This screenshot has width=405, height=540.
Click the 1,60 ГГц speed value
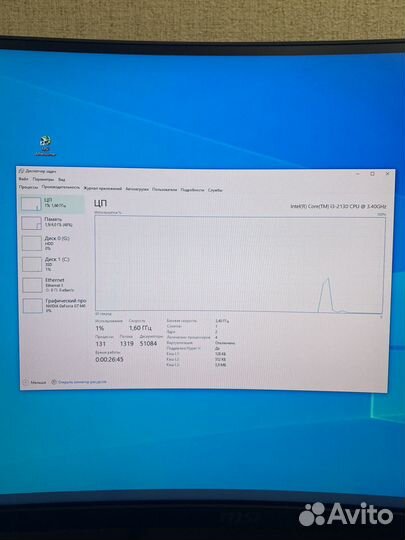(x=140, y=328)
